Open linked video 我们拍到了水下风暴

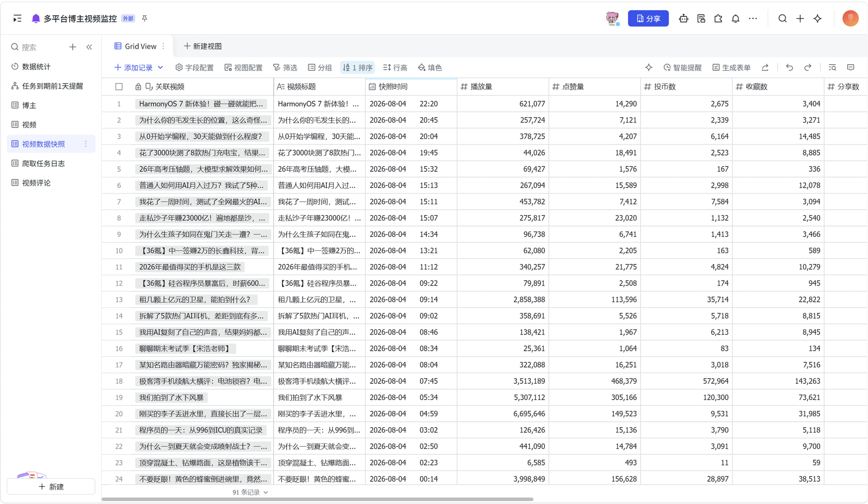171,398
